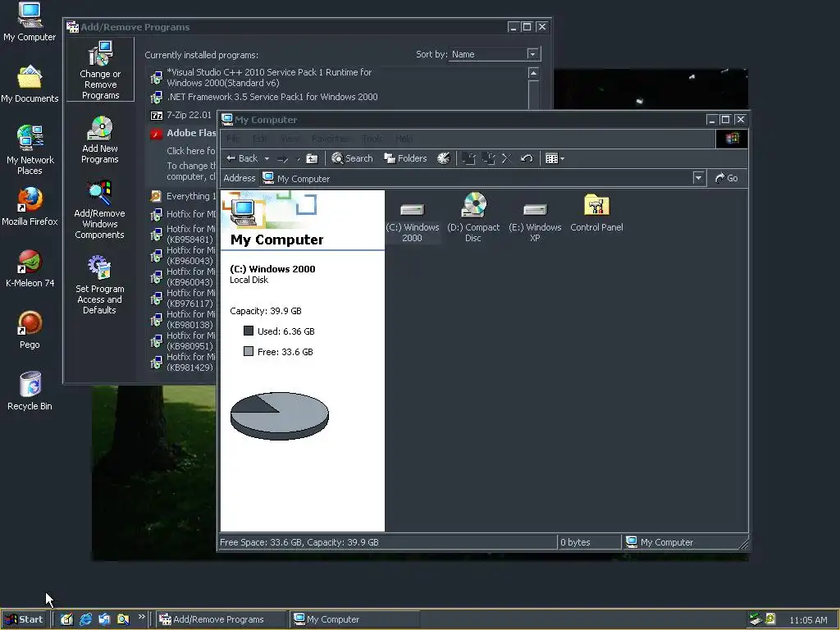Image resolution: width=840 pixels, height=630 pixels.
Task: Launch Internet Explorer from quick launch
Action: point(85,619)
